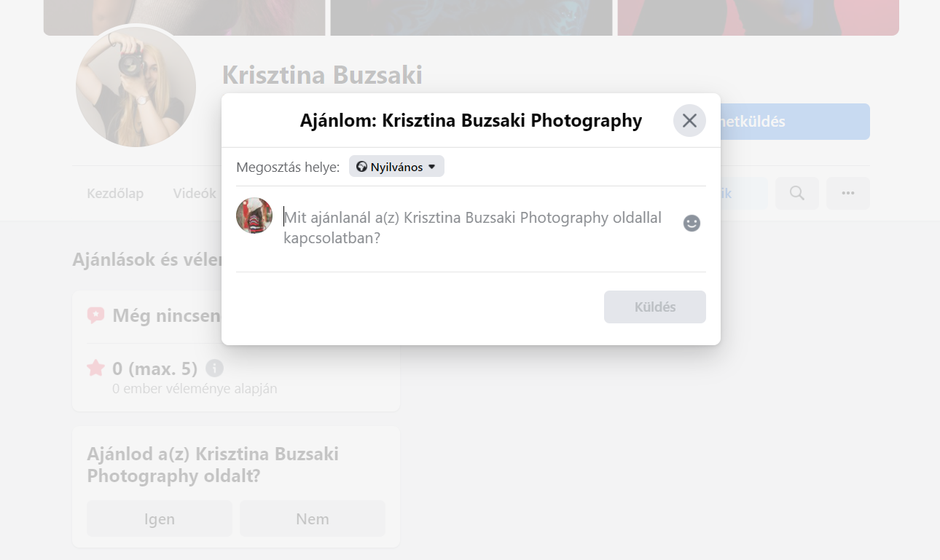Answer Igen to recommend the page
940x560 pixels.
(x=160, y=518)
